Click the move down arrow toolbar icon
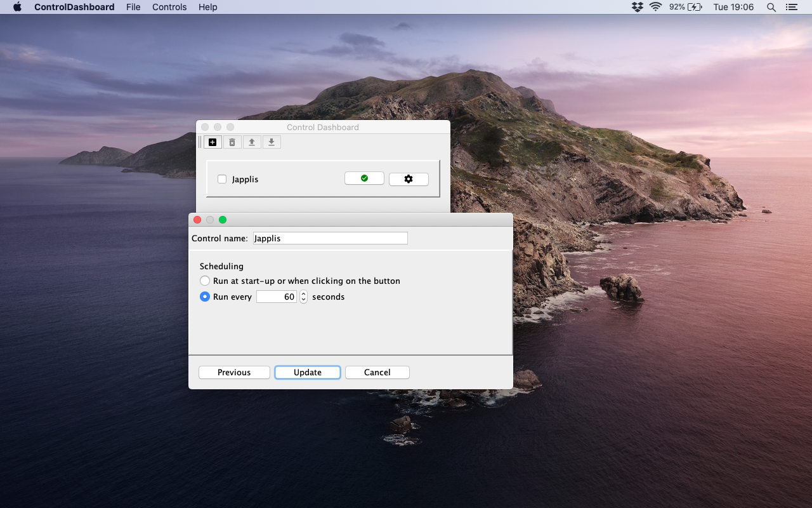This screenshot has width=812, height=508. click(272, 142)
